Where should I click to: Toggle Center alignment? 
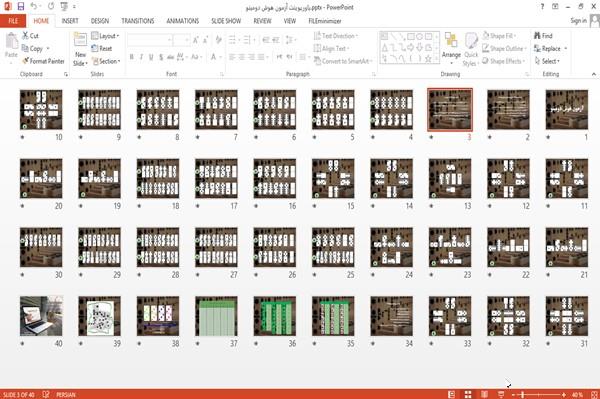point(241,57)
